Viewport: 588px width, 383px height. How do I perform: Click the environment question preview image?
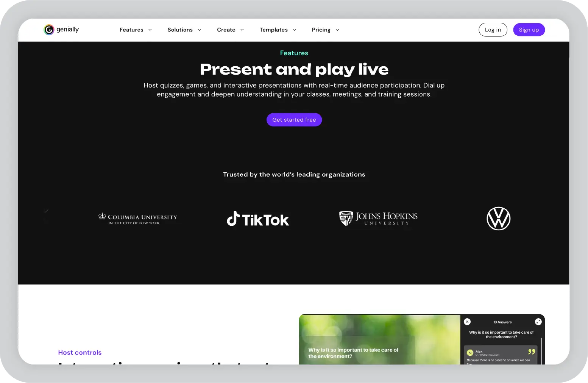coord(379,339)
